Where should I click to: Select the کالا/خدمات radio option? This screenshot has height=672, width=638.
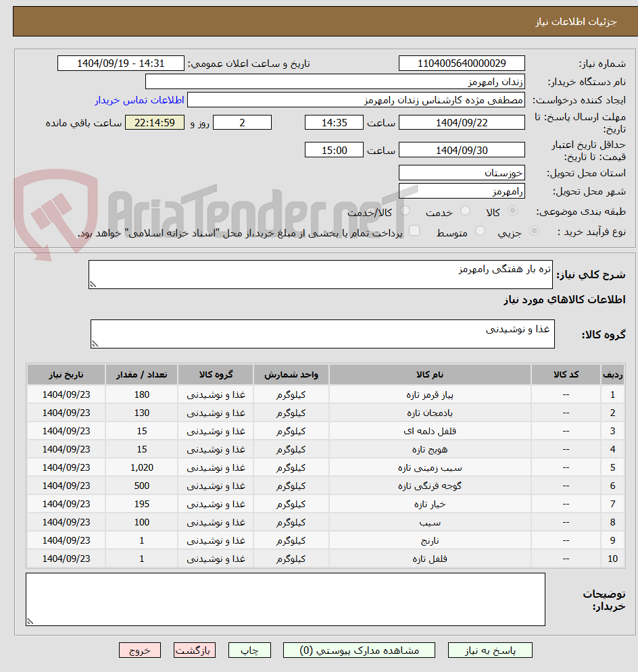[x=405, y=210]
